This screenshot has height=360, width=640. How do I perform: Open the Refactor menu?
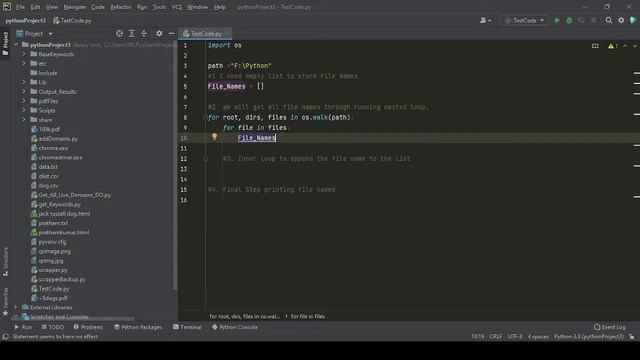[121, 7]
